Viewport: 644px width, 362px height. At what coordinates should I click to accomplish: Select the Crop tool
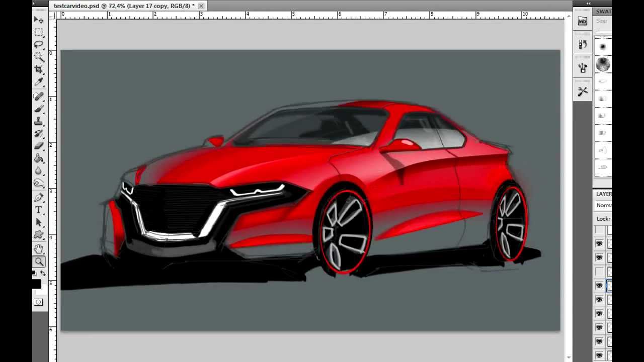tap(39, 69)
